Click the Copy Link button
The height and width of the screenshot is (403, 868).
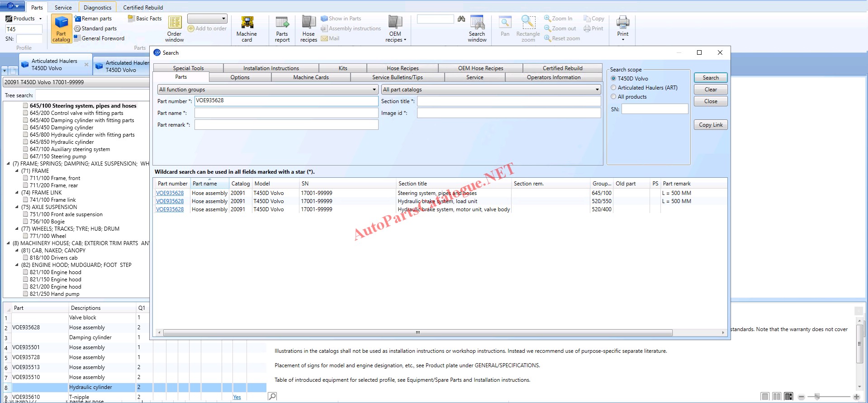pos(710,125)
